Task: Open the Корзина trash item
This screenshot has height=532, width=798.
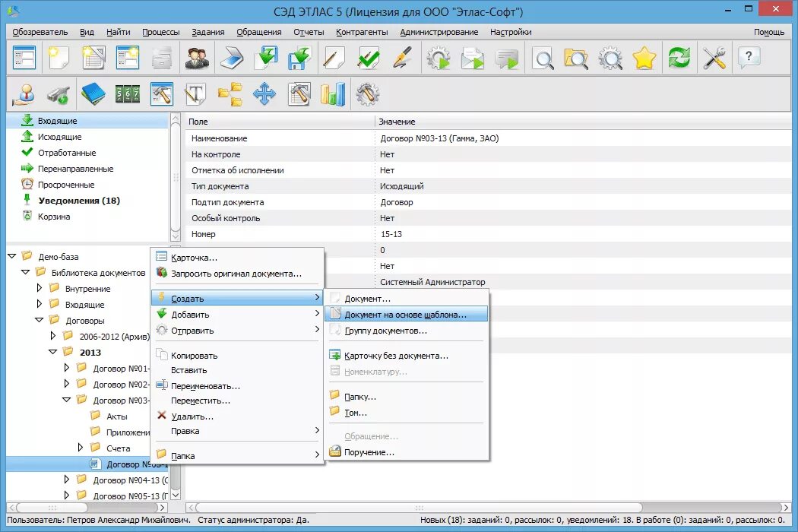Action: 54,217
